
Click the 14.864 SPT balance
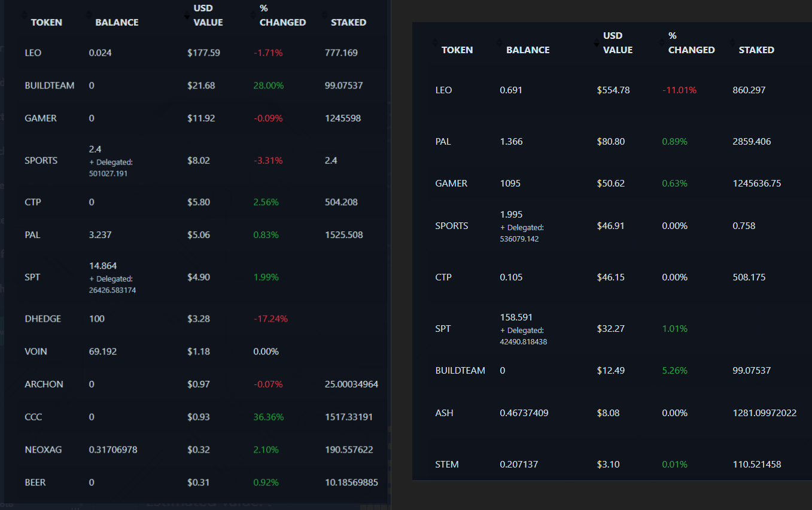[103, 265]
